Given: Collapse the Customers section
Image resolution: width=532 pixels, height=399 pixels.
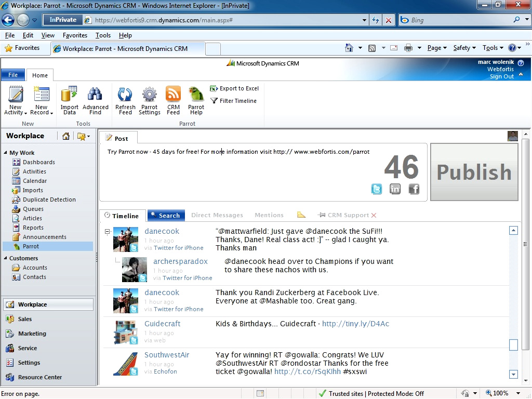Looking at the screenshot, I should (5, 258).
